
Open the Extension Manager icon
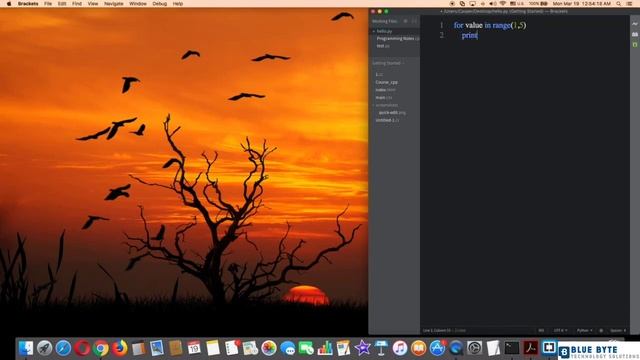tap(635, 34)
